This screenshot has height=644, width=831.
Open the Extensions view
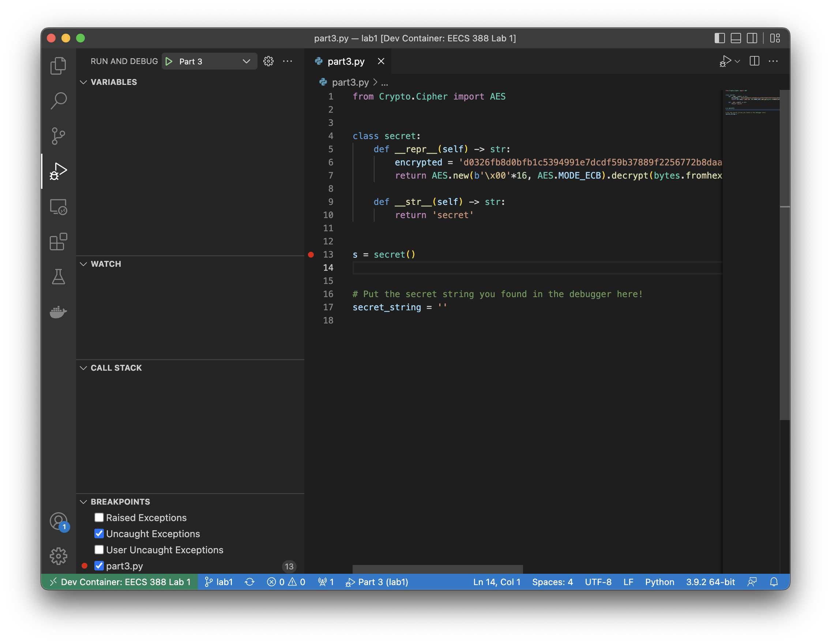(x=58, y=242)
